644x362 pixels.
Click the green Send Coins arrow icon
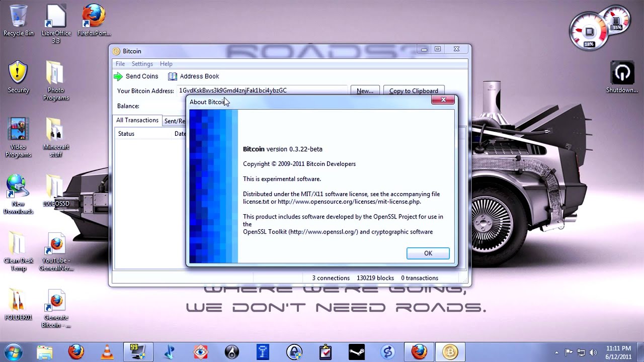[x=118, y=76]
